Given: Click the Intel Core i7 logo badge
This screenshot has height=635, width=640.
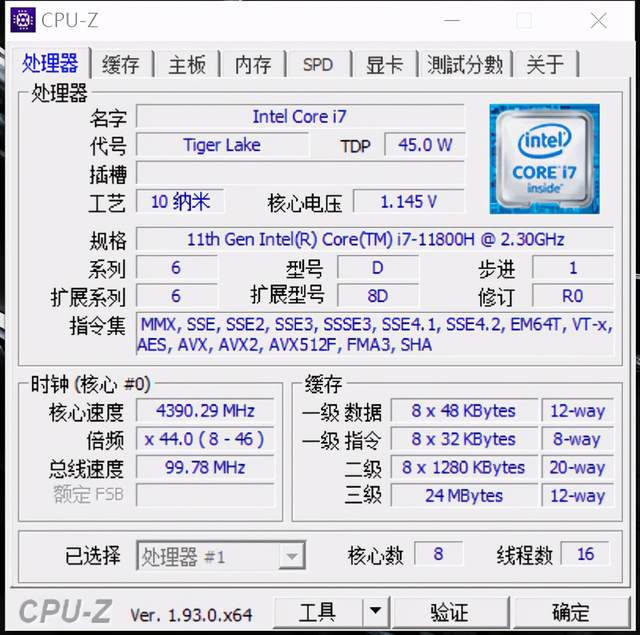Looking at the screenshot, I should [544, 159].
